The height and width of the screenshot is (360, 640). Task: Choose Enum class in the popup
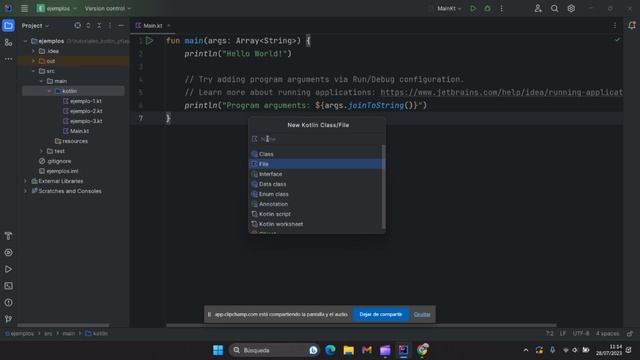(316, 194)
